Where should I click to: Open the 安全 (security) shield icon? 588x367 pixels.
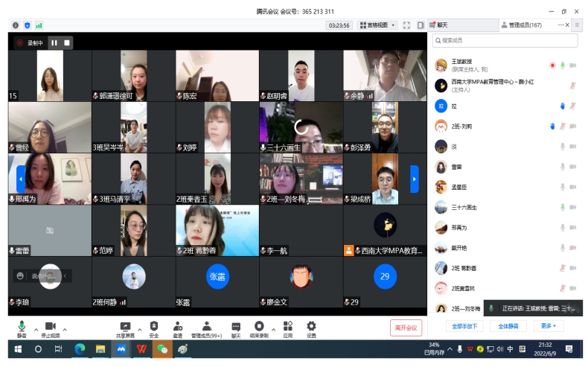click(x=153, y=326)
